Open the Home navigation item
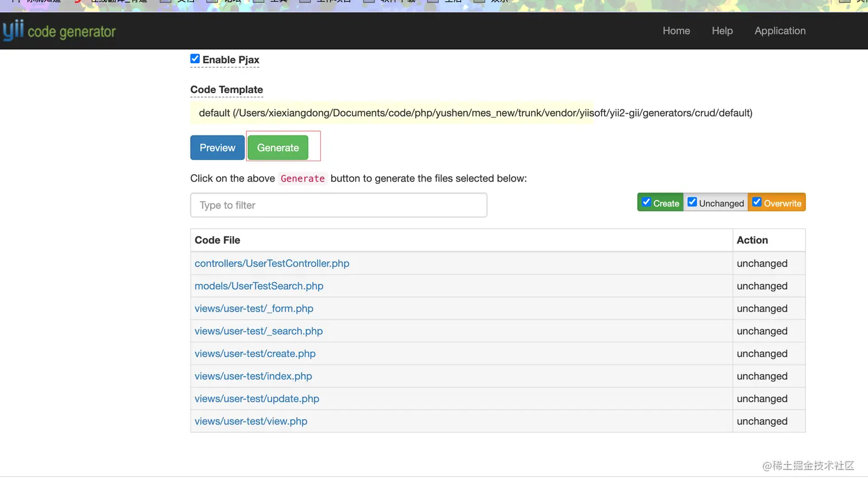 (x=676, y=31)
